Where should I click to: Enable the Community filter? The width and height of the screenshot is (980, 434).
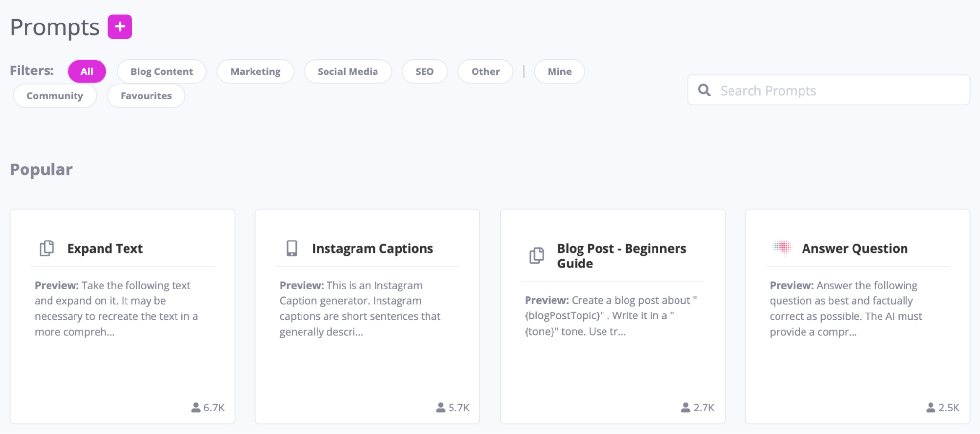[54, 96]
